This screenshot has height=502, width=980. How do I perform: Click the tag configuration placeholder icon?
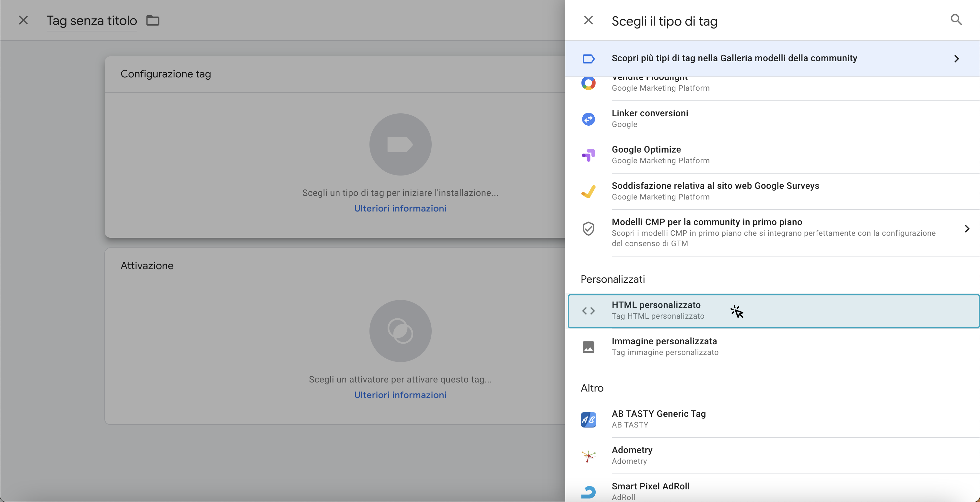click(400, 144)
